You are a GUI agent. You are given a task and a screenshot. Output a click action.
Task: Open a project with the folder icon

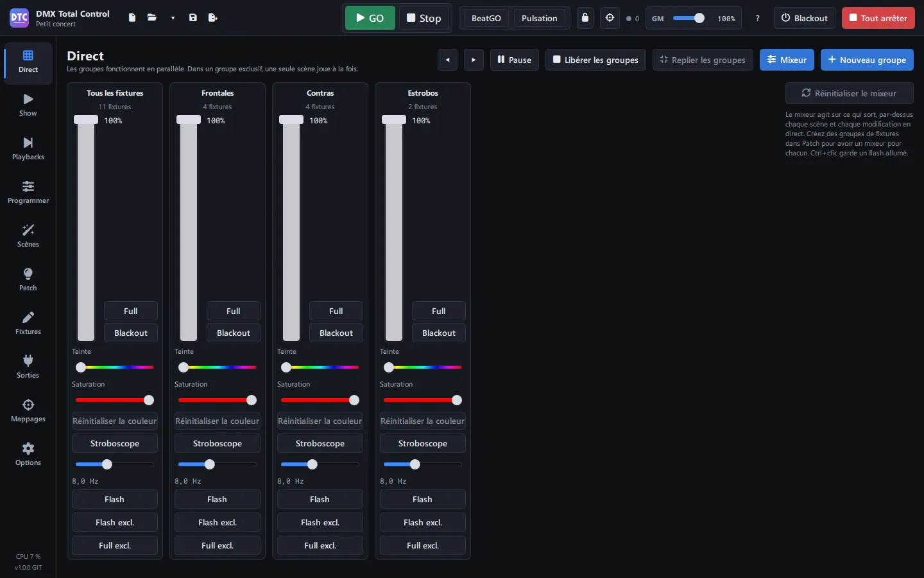pos(152,18)
